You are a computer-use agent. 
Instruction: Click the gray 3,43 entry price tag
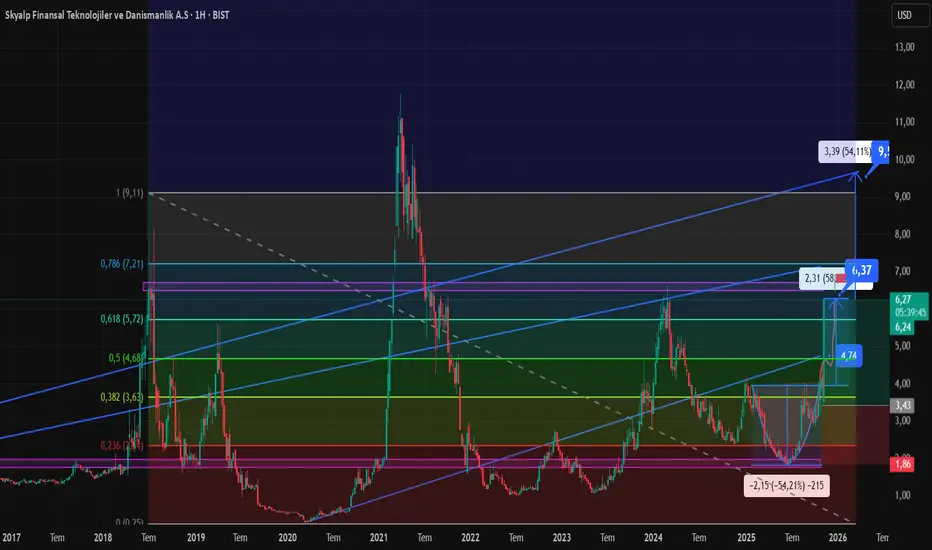[x=902, y=406]
